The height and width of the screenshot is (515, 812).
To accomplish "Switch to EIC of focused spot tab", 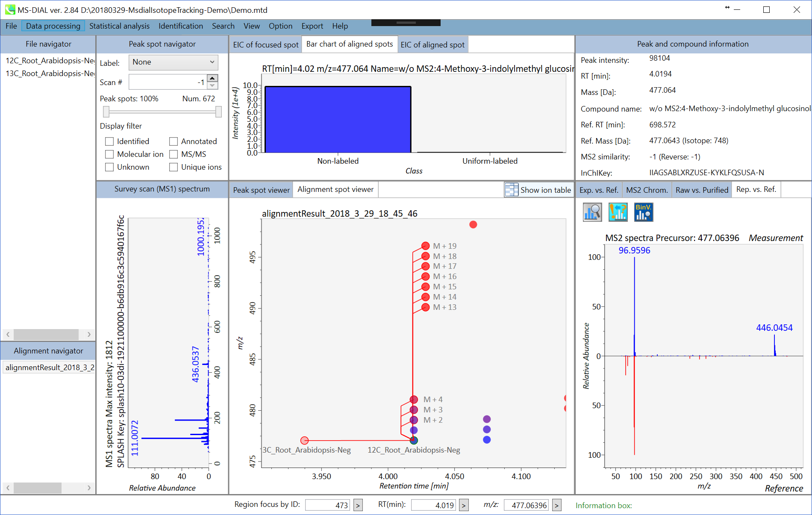I will (x=265, y=44).
